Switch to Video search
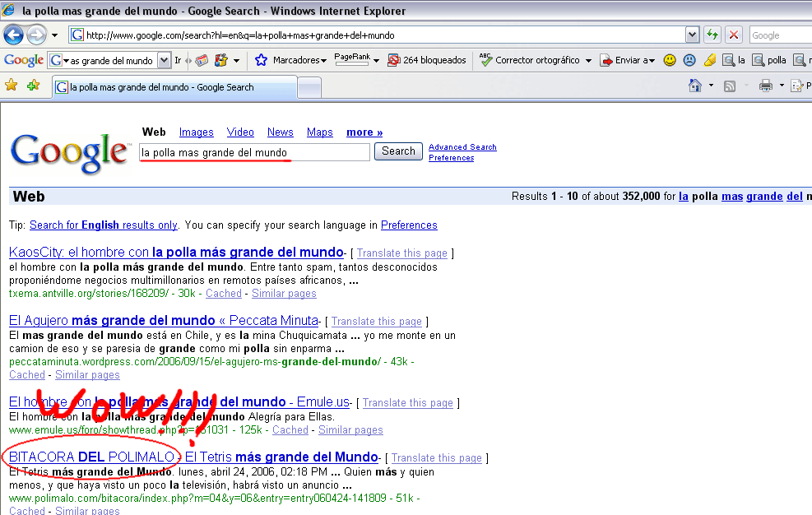Image resolution: width=812 pixels, height=515 pixels. [240, 132]
